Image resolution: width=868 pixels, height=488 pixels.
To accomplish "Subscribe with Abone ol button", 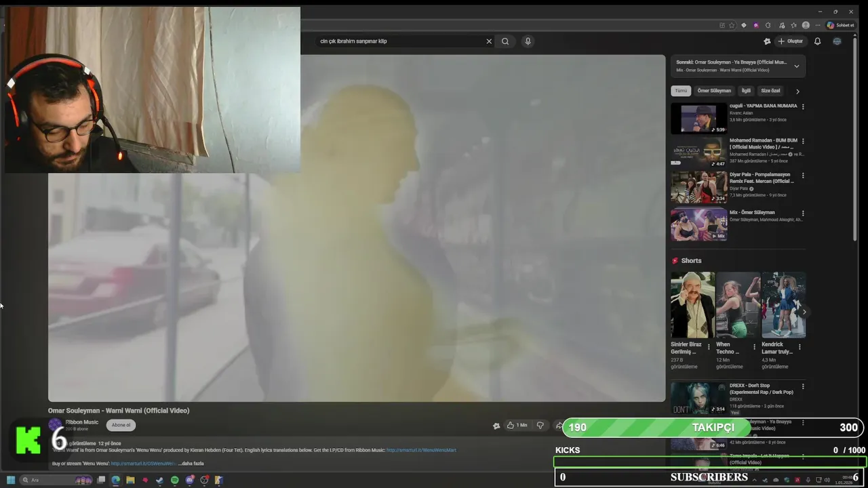I will coord(121,425).
